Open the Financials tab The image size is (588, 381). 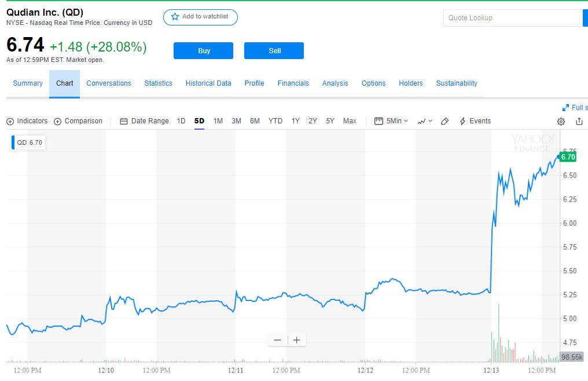pos(293,83)
